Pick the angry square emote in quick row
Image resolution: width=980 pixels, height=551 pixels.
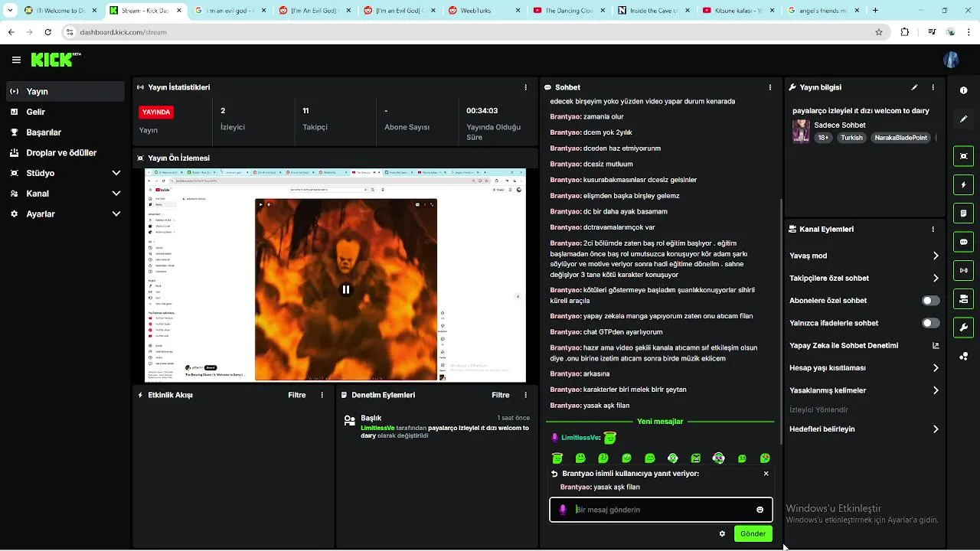[x=695, y=458]
